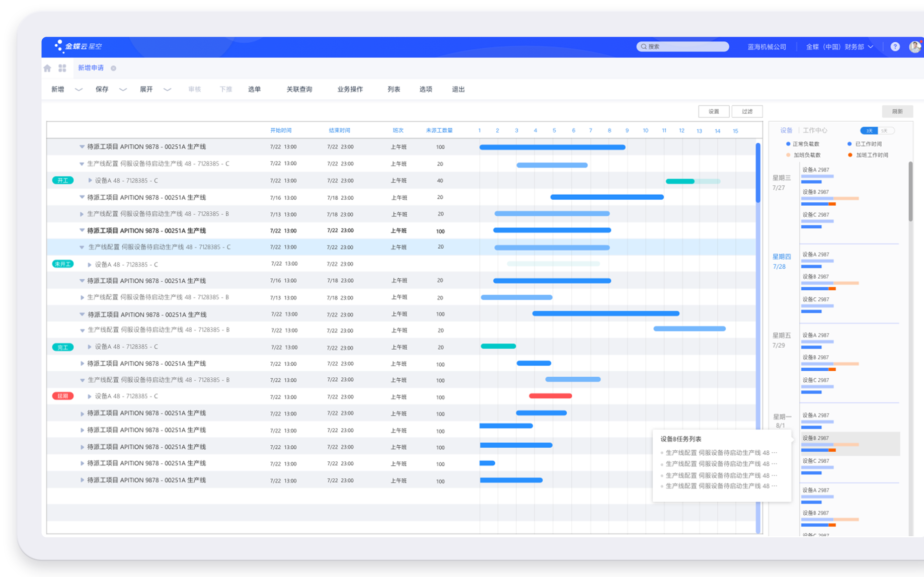
Task: Click the search input field
Action: (683, 47)
